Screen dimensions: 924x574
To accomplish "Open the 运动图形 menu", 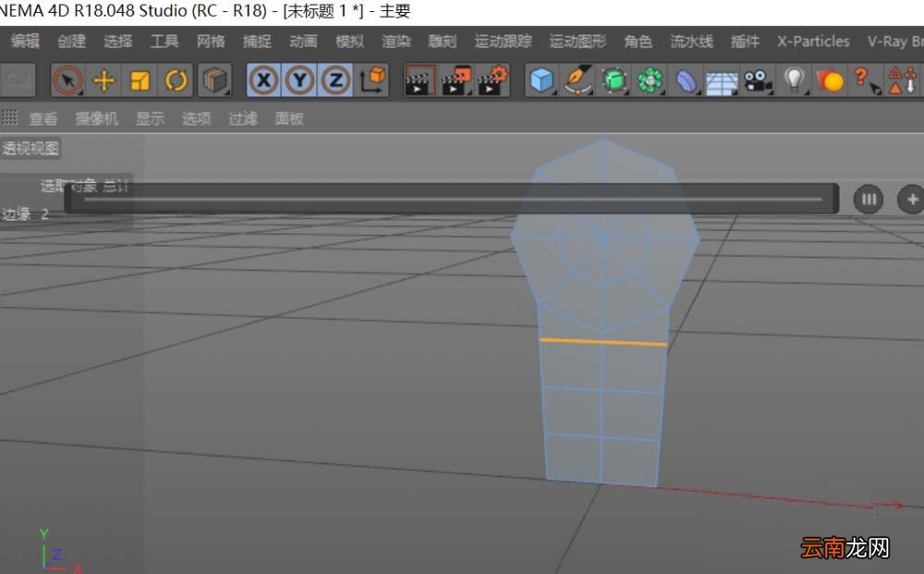I will [x=577, y=41].
